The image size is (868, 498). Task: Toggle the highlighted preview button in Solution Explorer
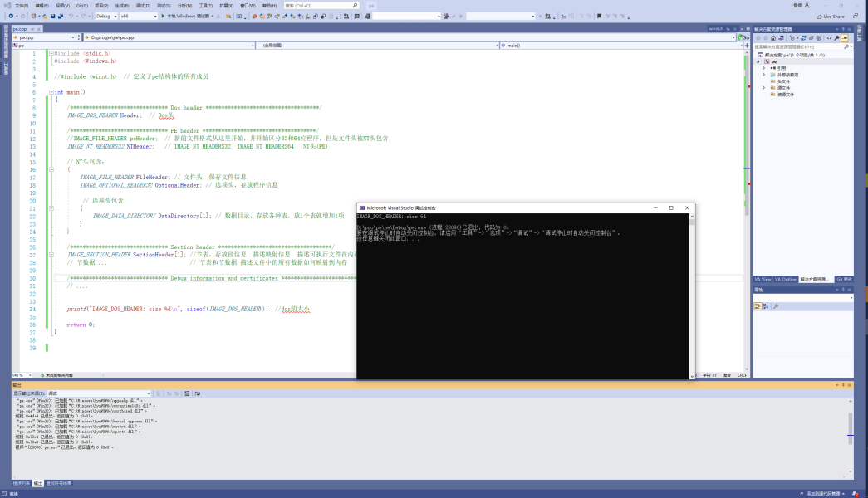[845, 38]
